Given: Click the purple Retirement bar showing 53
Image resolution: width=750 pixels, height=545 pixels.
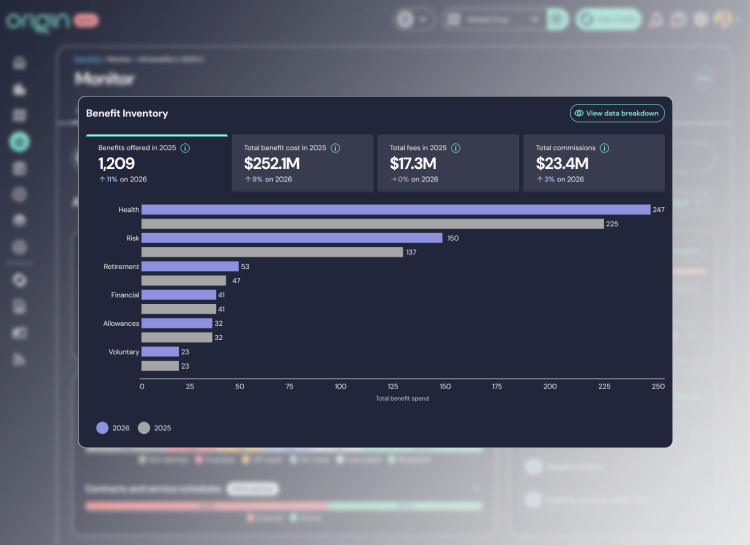Looking at the screenshot, I should point(190,267).
